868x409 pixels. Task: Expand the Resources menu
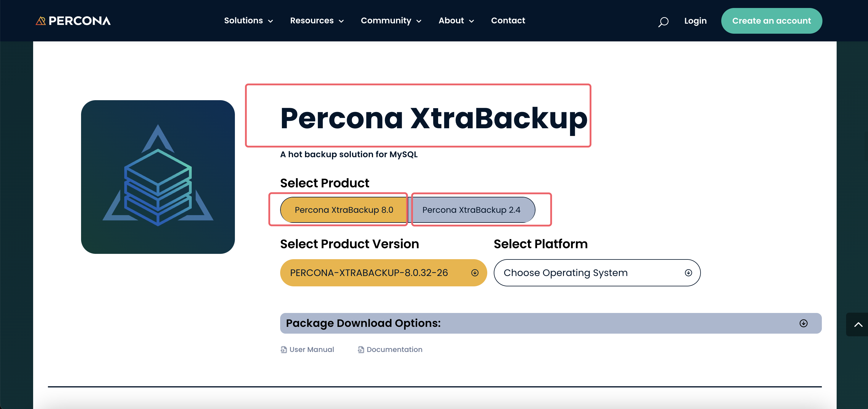317,20
